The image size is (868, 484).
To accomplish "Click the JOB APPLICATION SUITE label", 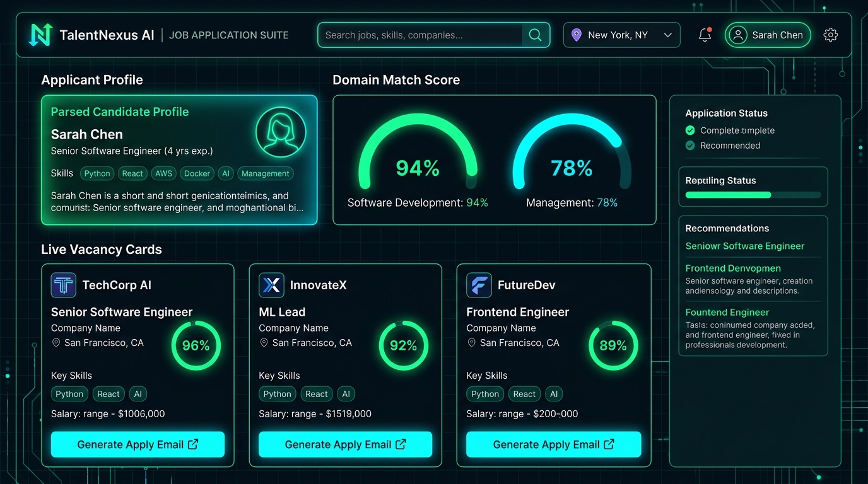I will (229, 35).
